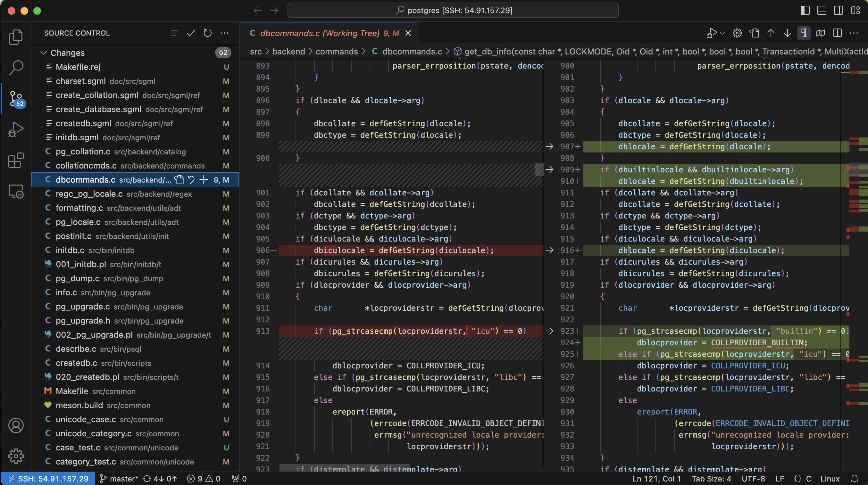Click the postgres command center search field
Viewport: 868px width, 485px height.
tap(453, 11)
